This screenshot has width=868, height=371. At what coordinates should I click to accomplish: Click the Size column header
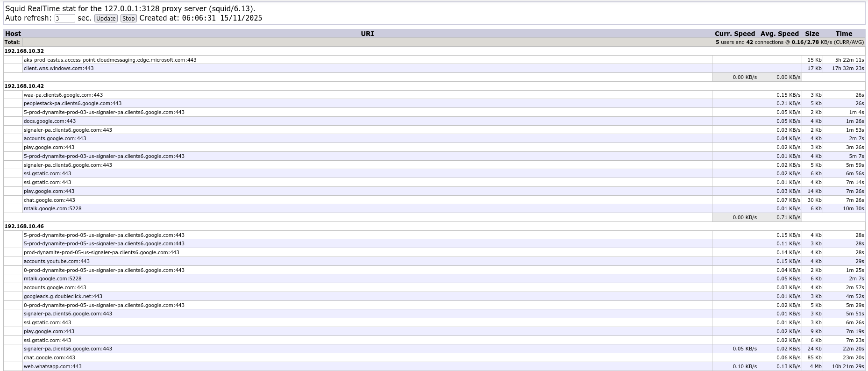[812, 34]
